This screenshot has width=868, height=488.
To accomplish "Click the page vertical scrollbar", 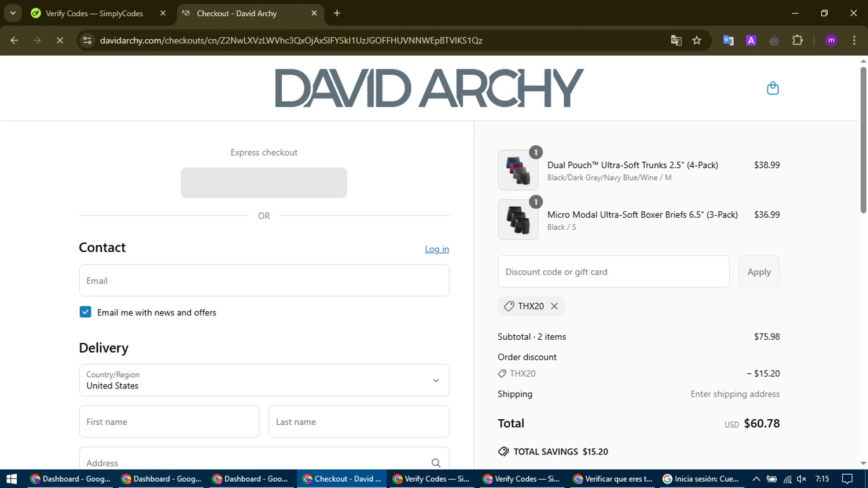I will click(863, 139).
